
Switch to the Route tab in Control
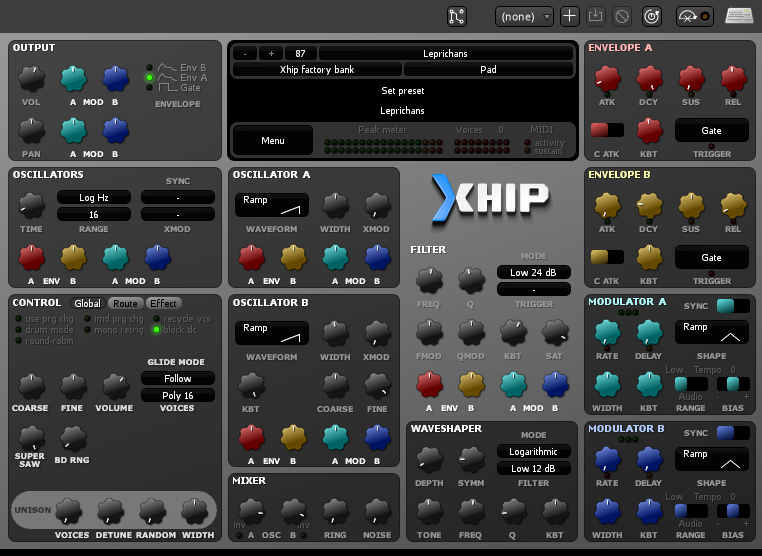[125, 303]
